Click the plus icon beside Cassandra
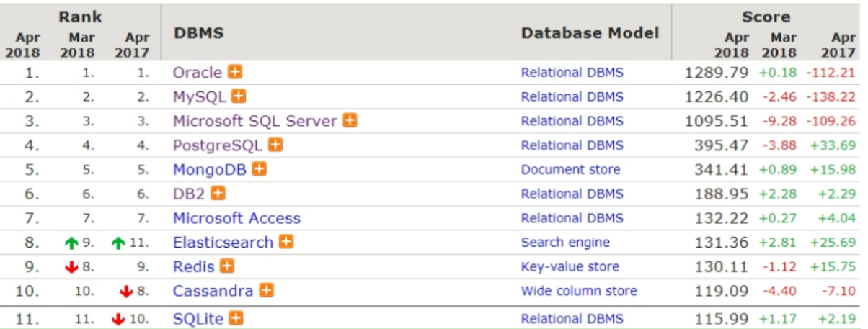This screenshot has height=329, width=868. click(267, 291)
